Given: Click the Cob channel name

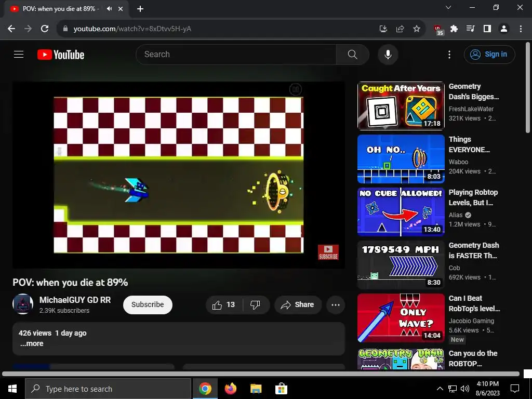Looking at the screenshot, I should pos(454,268).
